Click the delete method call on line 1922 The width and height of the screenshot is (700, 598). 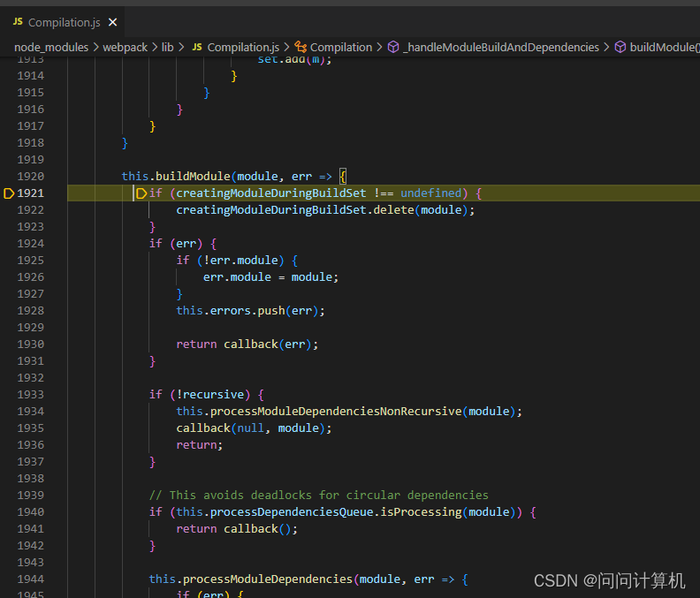coord(394,210)
